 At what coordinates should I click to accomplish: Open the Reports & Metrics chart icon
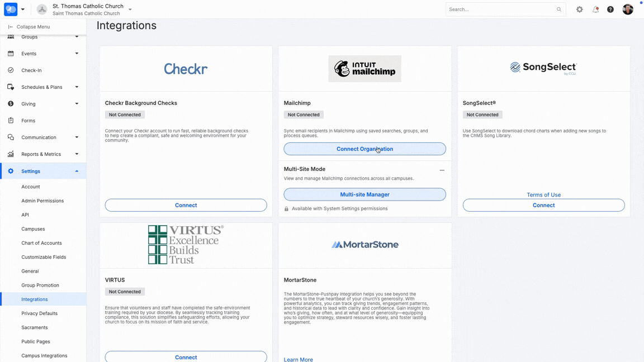tap(12, 154)
